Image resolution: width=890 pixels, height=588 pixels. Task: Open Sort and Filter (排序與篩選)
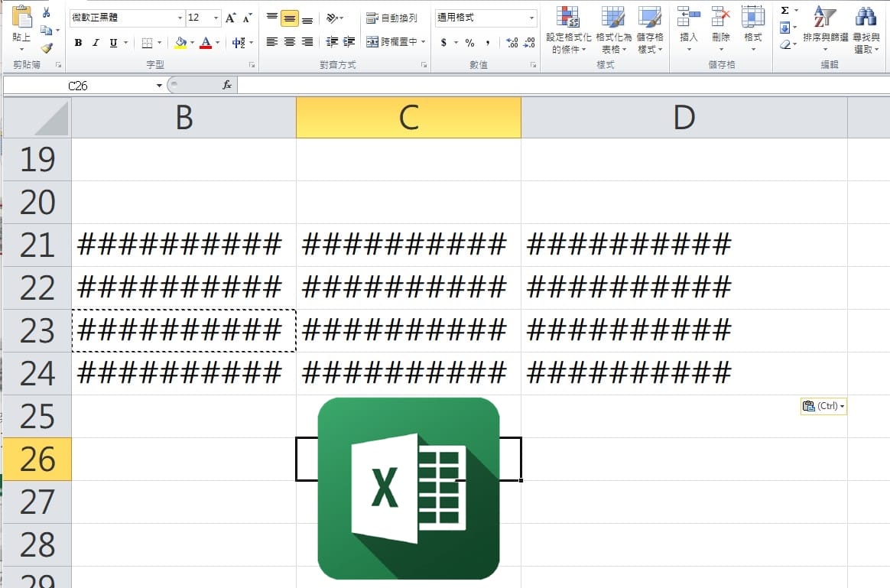825,28
